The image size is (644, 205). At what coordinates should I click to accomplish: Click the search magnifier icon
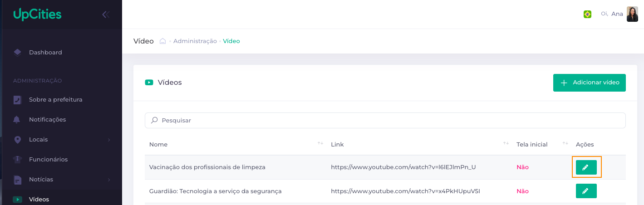pyautogui.click(x=154, y=120)
